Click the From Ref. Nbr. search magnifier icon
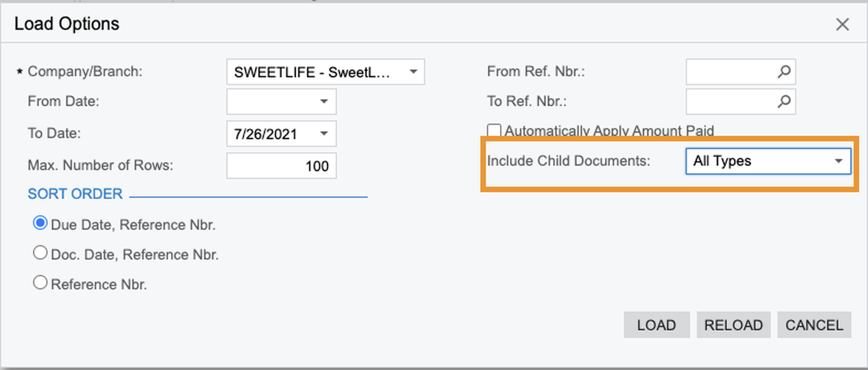The image size is (868, 370). tap(784, 72)
